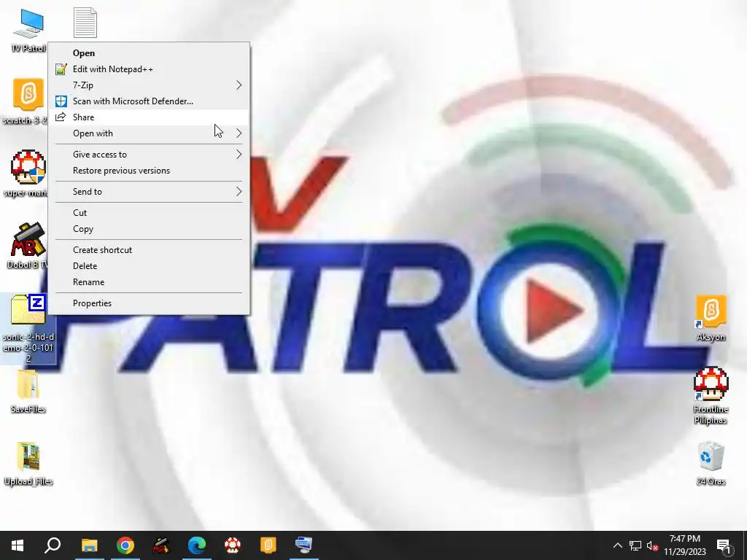Choose Send to in the context menu
This screenshot has height=560, width=747.
click(x=149, y=192)
